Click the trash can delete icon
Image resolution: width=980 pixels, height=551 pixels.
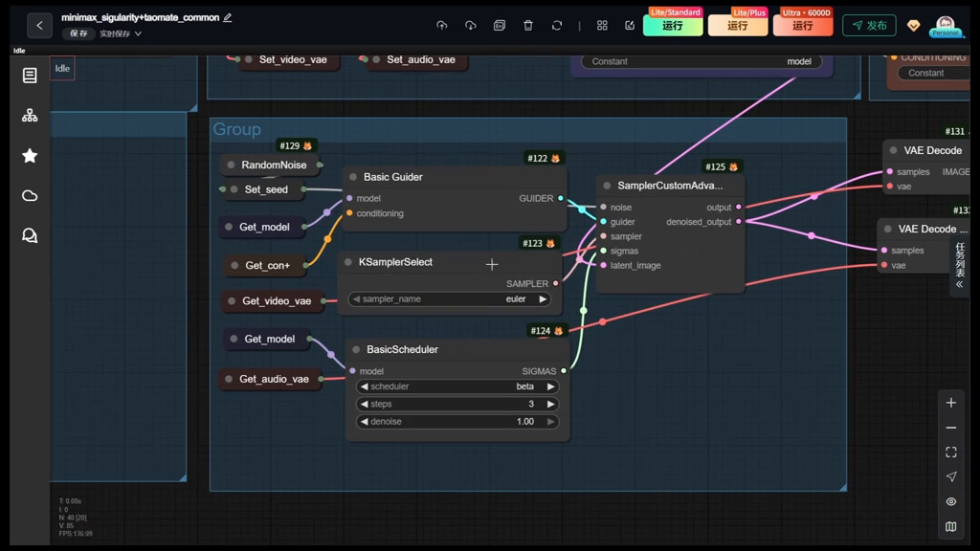[528, 26]
